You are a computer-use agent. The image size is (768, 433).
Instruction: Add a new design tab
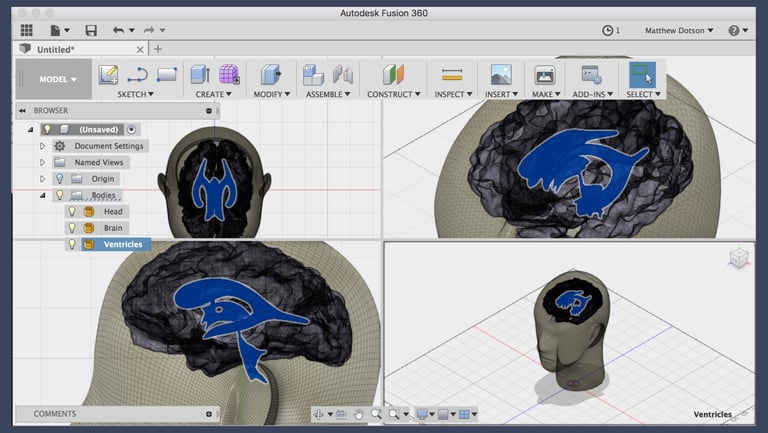tap(158, 49)
